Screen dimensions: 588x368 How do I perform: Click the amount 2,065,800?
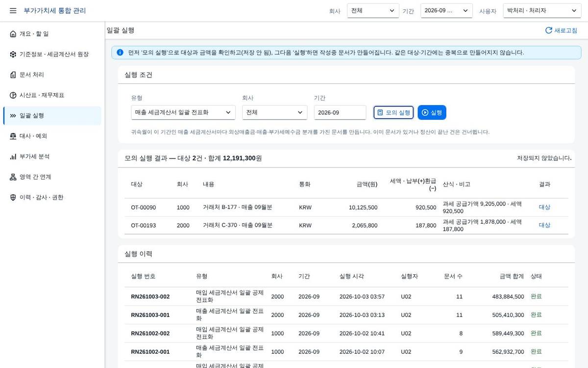[x=365, y=225]
